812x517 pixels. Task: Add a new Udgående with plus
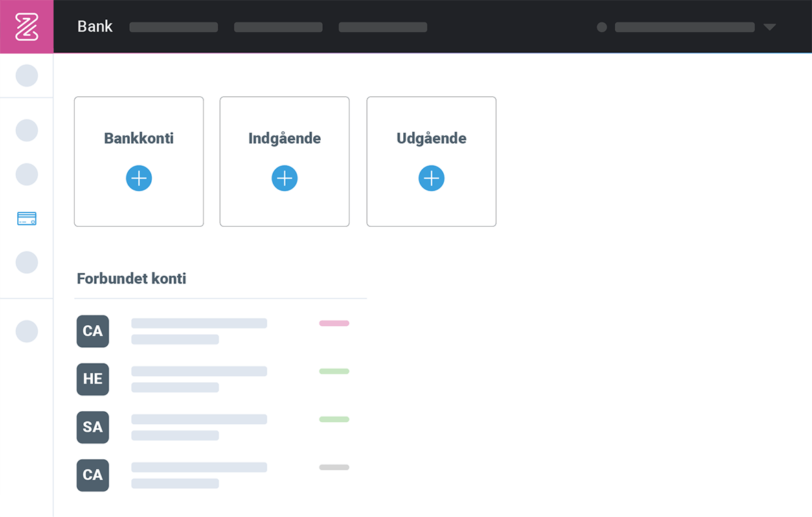click(x=431, y=178)
